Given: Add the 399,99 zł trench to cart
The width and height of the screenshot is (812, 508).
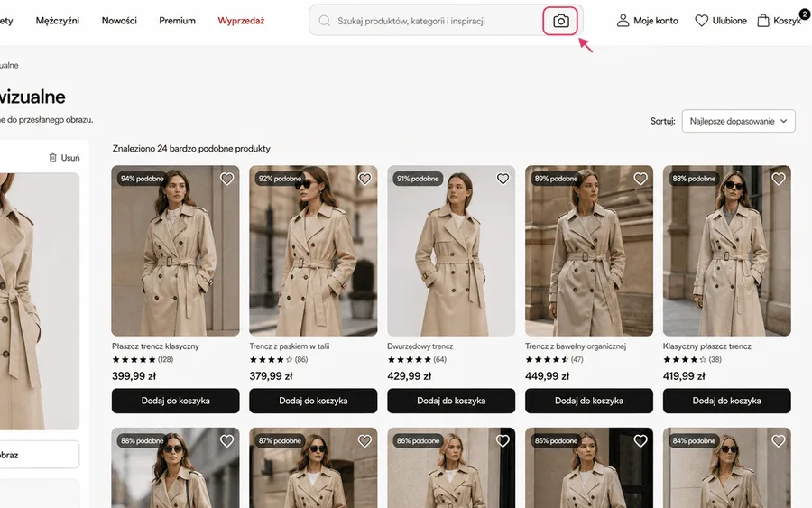Looking at the screenshot, I should pos(176,401).
